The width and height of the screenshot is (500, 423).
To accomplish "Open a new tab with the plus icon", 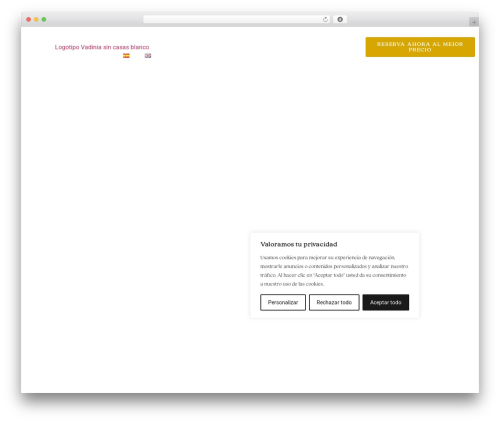I will (x=474, y=22).
